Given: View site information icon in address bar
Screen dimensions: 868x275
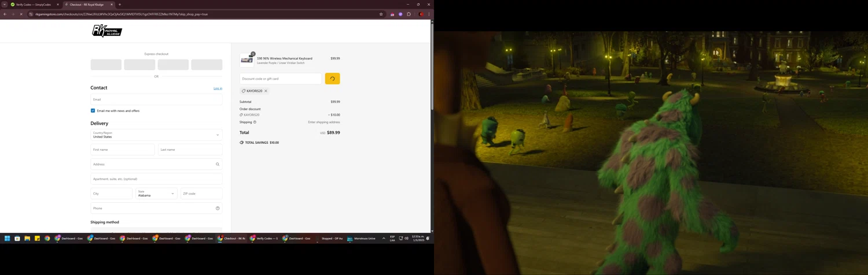Looking at the screenshot, I should click(31, 14).
